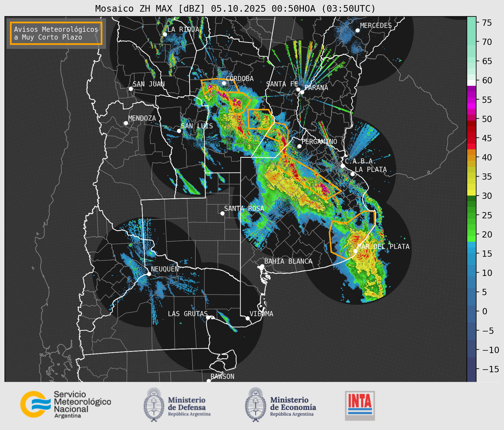Click the Avisos Meteorológicos a Muy Corto Plazo legend
Viewport: 504px width, 430px height.
point(56,33)
